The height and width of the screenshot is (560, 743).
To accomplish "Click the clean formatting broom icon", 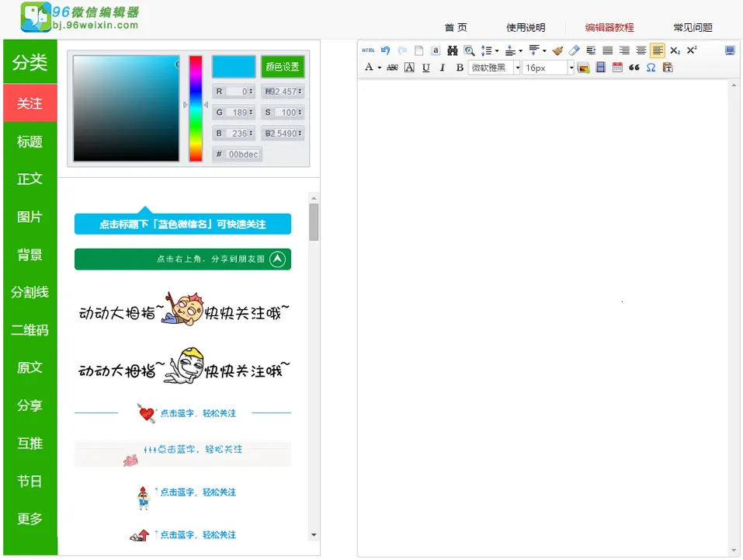I will click(x=558, y=50).
